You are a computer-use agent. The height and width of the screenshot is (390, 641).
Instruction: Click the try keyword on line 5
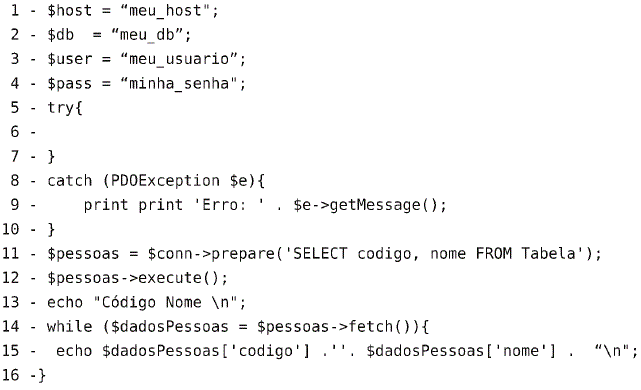pyautogui.click(x=60, y=108)
